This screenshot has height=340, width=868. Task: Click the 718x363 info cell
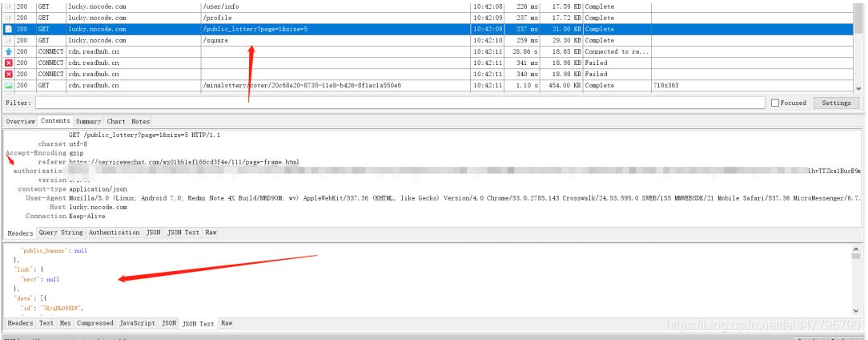(x=666, y=86)
